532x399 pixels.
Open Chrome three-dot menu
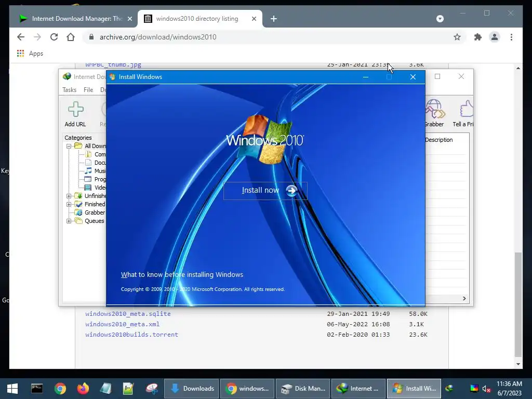coord(511,37)
